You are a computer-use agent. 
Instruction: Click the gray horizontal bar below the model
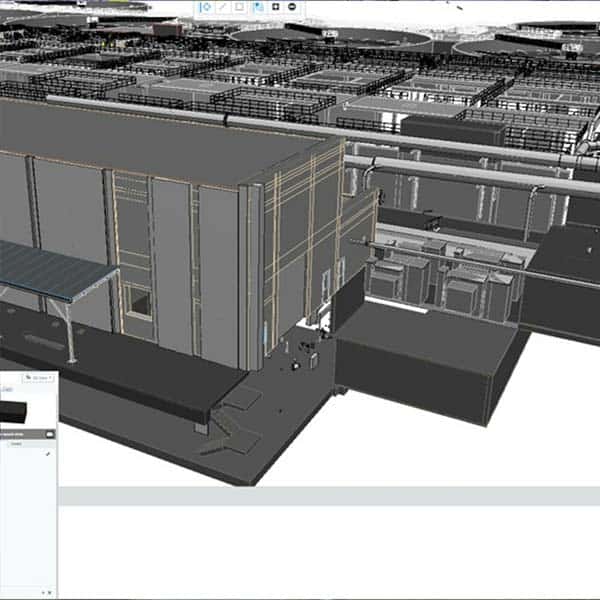pyautogui.click(x=328, y=496)
